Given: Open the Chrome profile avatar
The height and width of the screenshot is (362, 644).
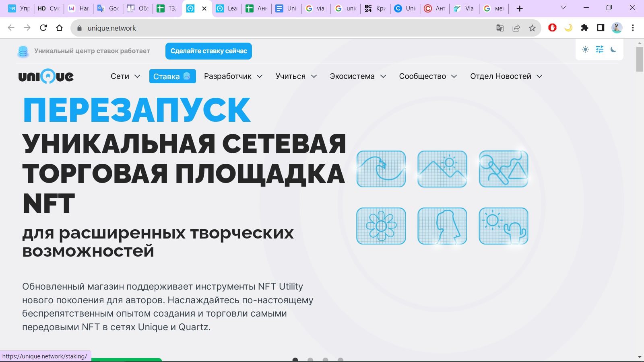Looking at the screenshot, I should (x=617, y=28).
